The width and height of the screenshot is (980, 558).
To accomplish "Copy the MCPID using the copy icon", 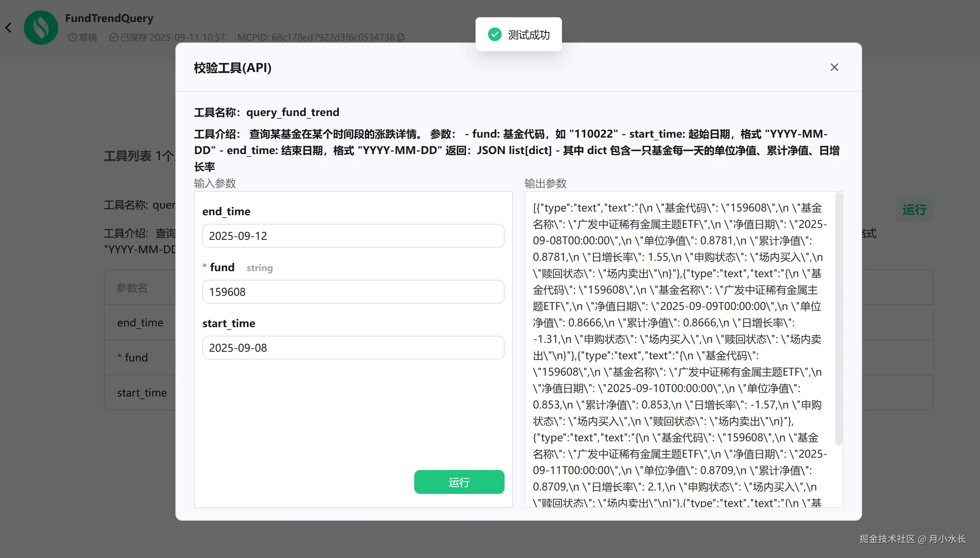I will coord(400,37).
